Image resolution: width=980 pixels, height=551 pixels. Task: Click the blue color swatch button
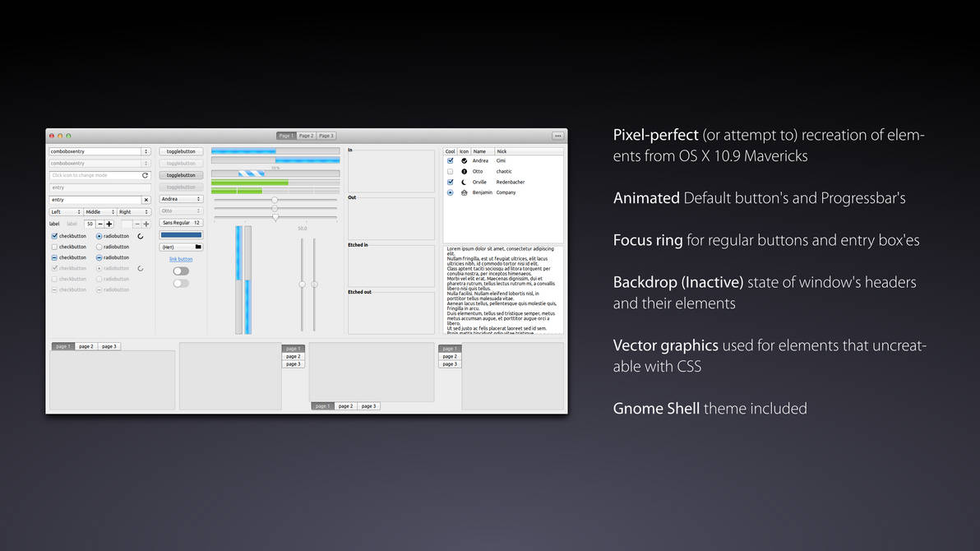(181, 235)
